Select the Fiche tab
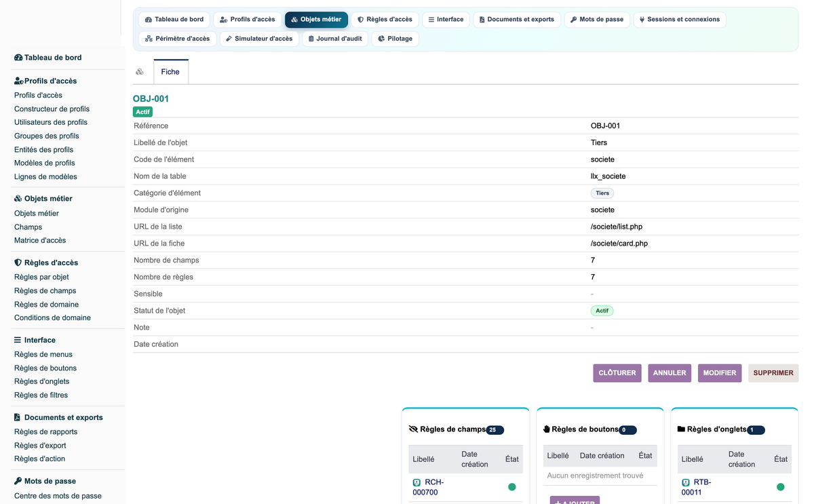The height and width of the screenshot is (504, 814). click(171, 72)
